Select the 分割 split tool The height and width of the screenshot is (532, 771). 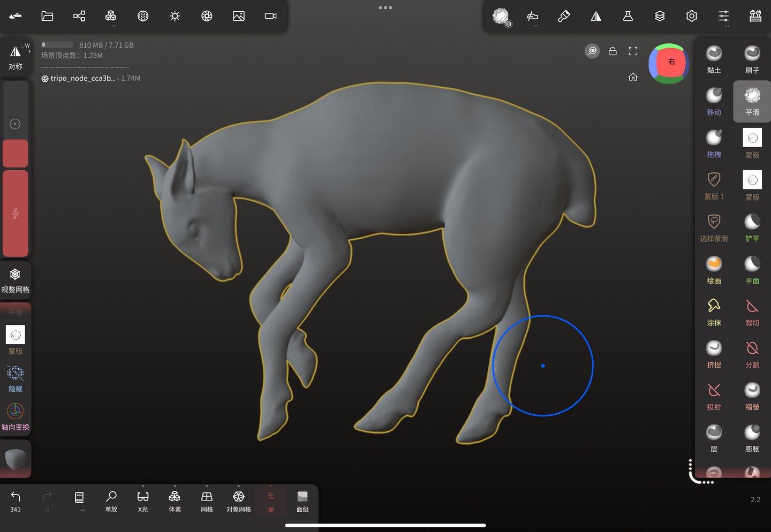point(752,354)
